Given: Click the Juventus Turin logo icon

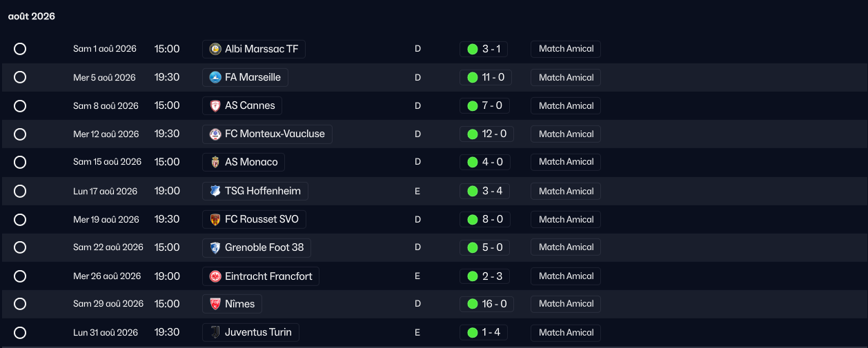Looking at the screenshot, I should tap(215, 332).
